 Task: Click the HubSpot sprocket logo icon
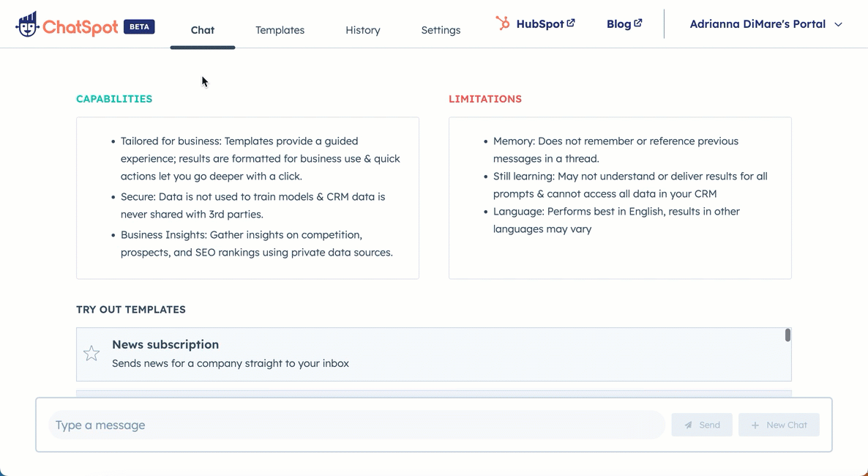click(x=503, y=23)
